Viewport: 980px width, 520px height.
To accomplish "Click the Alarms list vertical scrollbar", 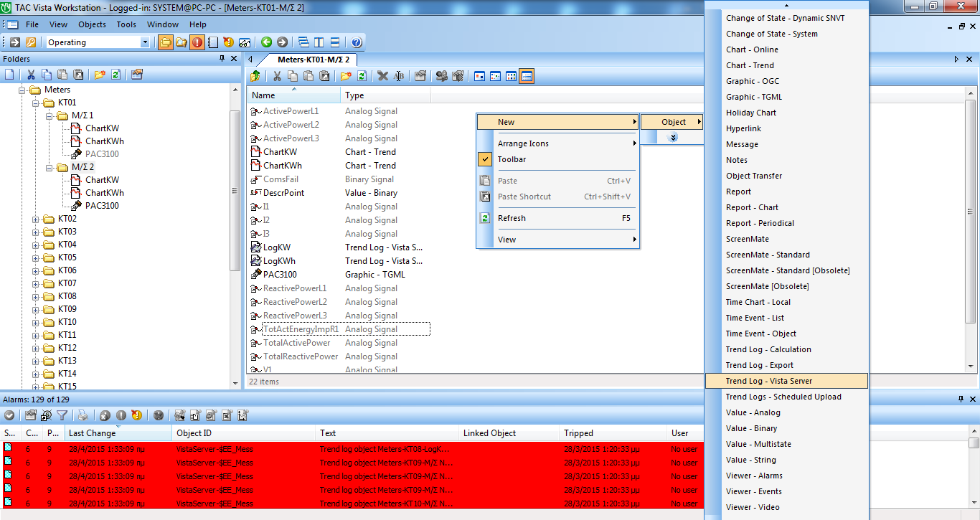I will coord(974,443).
